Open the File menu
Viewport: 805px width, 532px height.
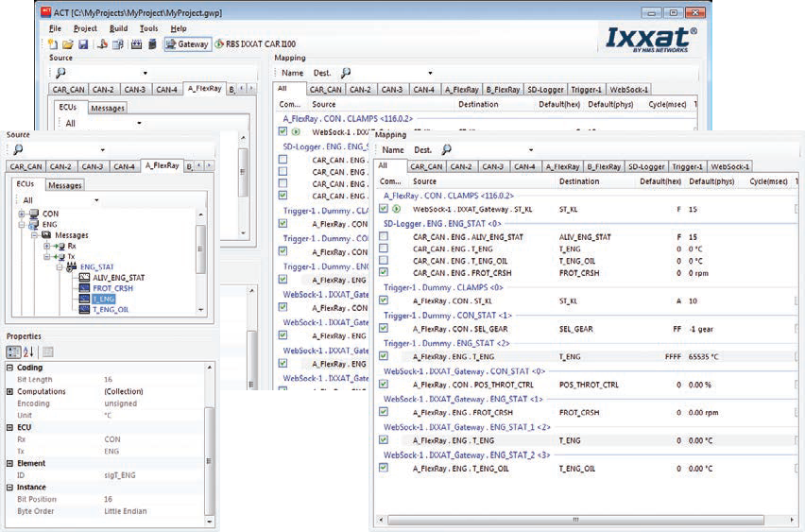click(55, 28)
